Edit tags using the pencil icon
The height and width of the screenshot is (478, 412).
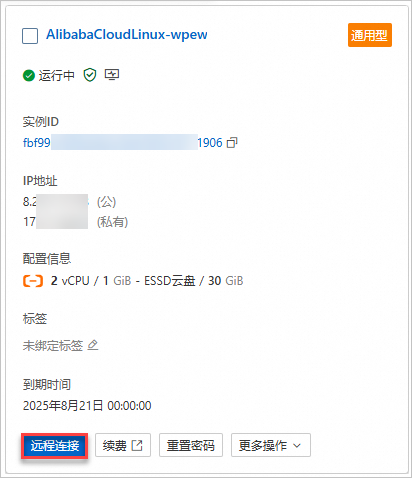pyautogui.click(x=93, y=345)
